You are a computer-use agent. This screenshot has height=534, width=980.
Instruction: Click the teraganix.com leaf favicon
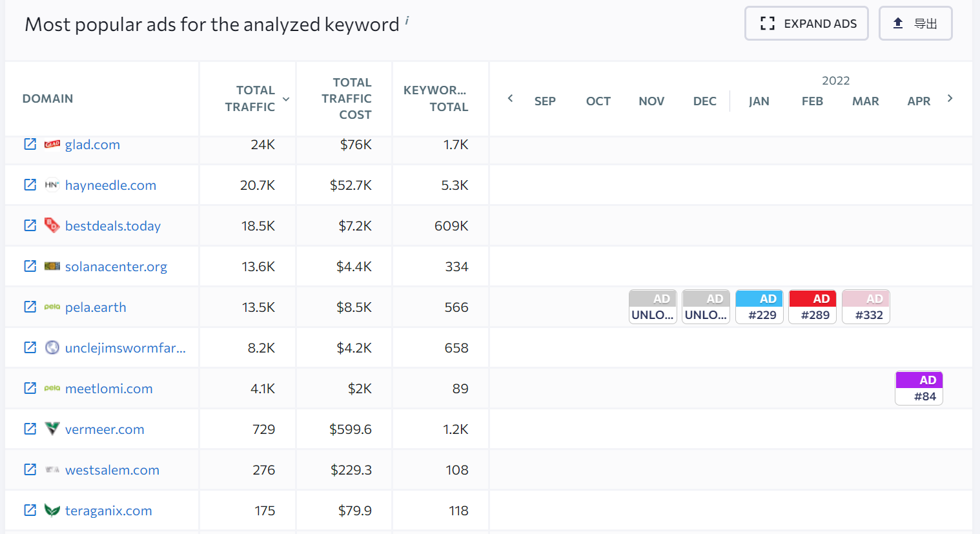[52, 510]
